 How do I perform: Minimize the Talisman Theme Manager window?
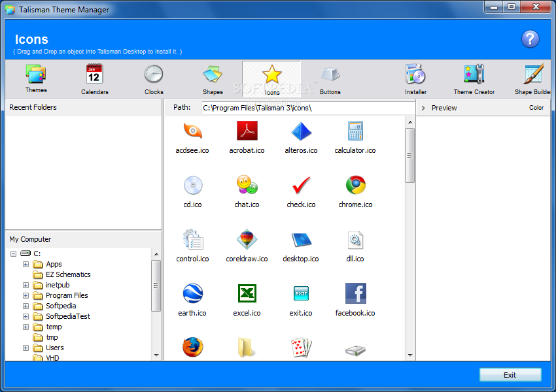tap(494, 7)
